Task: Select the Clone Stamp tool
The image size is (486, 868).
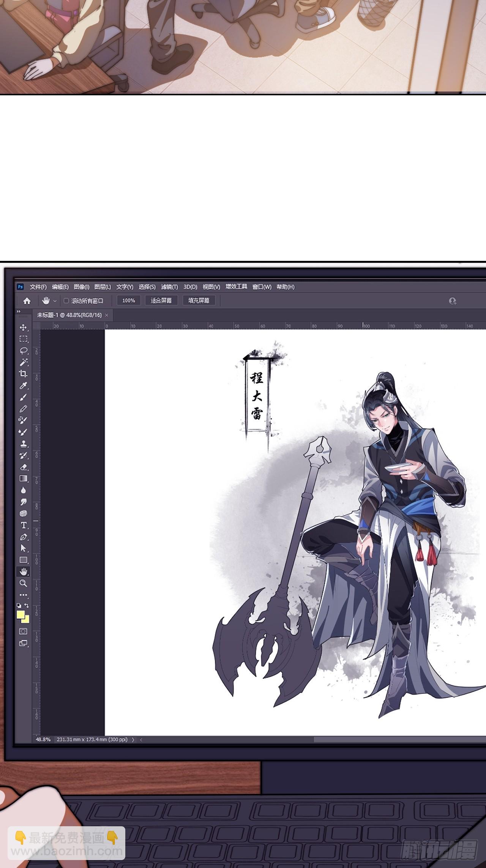Action: click(23, 443)
